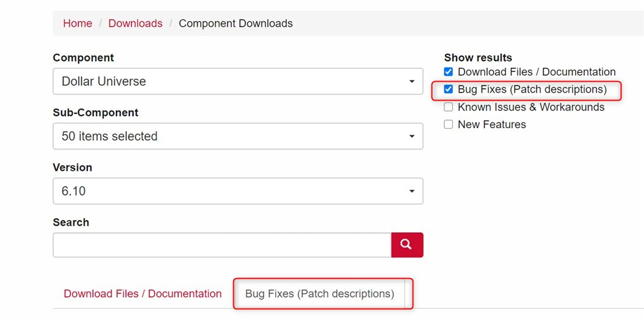
Task: Click the Known Issues & Workarounds label
Action: coord(530,107)
